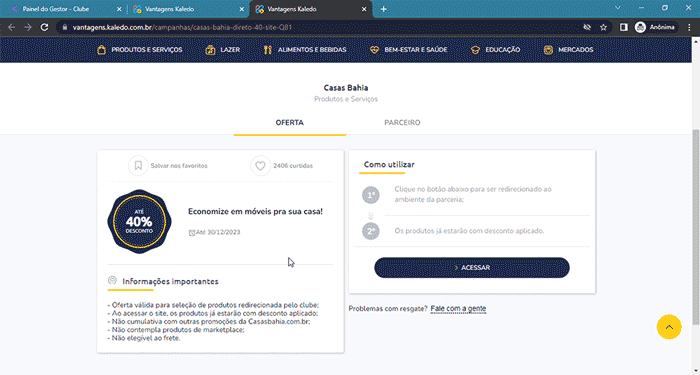Click Economize em móveis pra sua casa text

(x=255, y=212)
